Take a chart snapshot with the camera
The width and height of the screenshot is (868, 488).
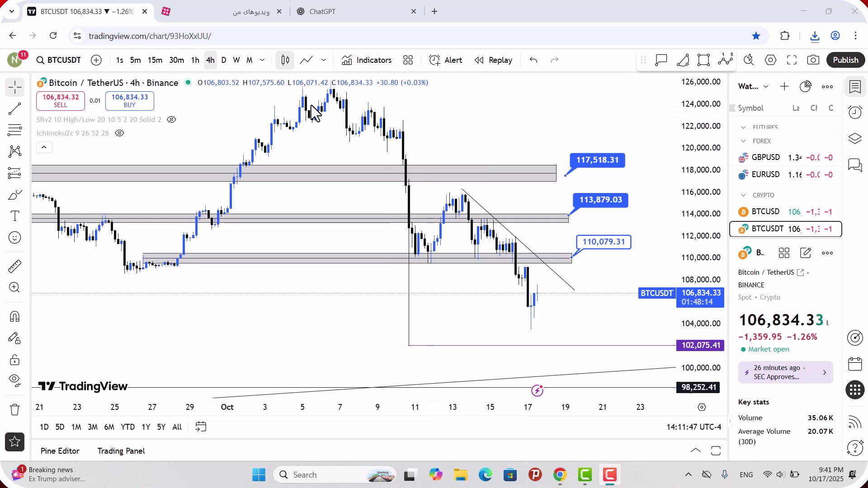tap(813, 60)
